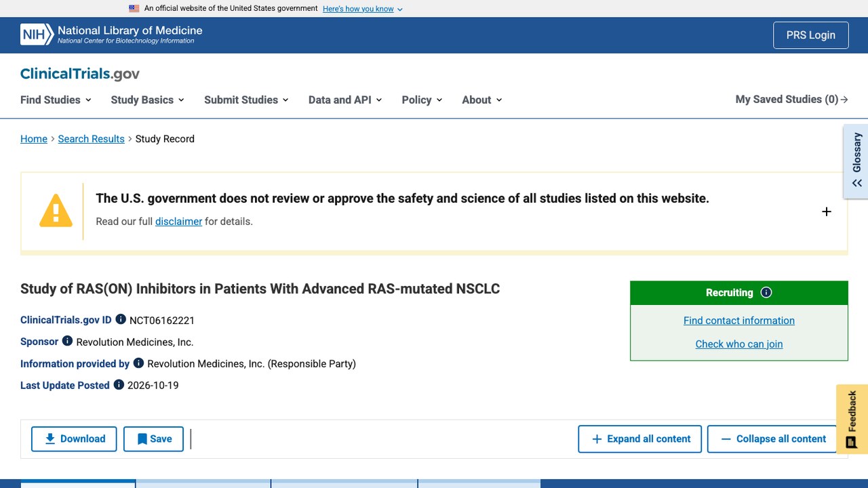Screen dimensions: 868x488
Task: Expand Submit Studies menu
Action: click(x=247, y=100)
